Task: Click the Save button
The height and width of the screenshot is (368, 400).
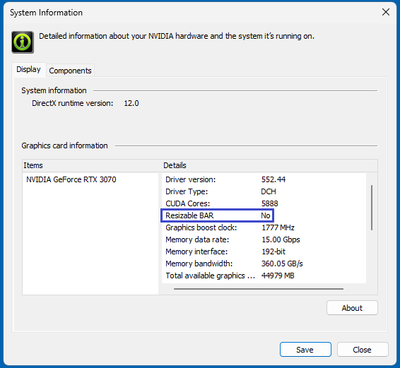Action: point(305,350)
